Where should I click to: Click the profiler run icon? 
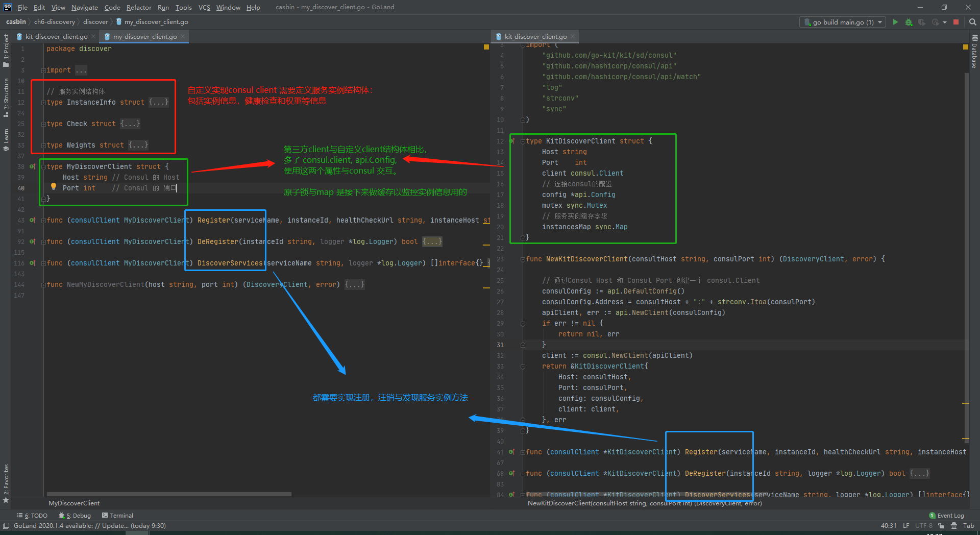935,22
